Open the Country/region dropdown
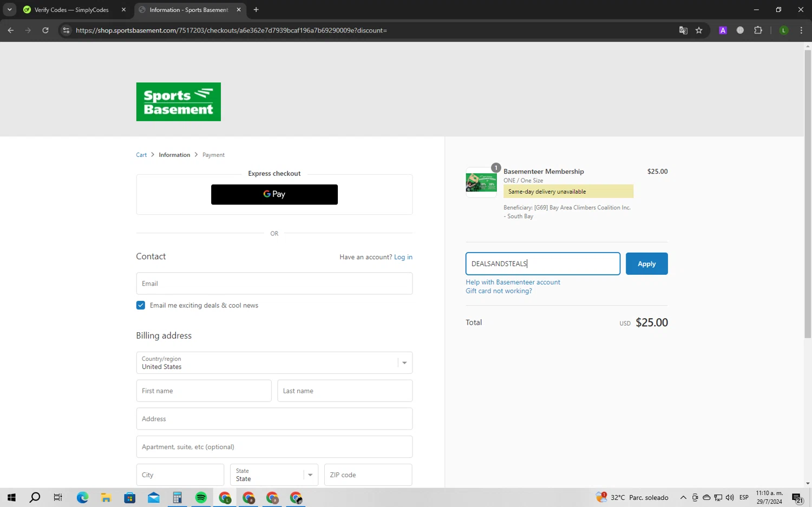812x507 pixels. (274, 363)
